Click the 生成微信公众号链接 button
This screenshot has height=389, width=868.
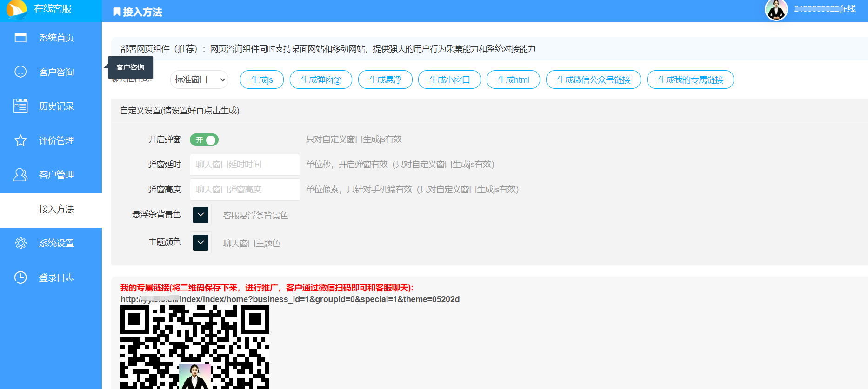pyautogui.click(x=594, y=79)
